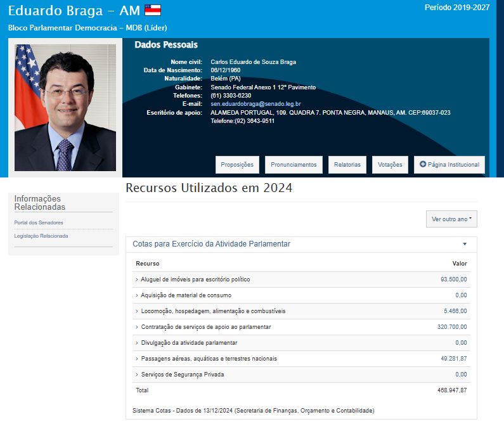This screenshot has width=504, height=424.
Task: Open the Legislação Relacionada link
Action: (x=41, y=236)
